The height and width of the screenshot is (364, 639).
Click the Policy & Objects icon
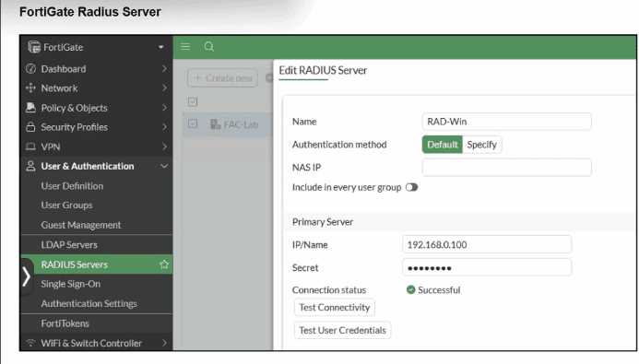coord(30,108)
